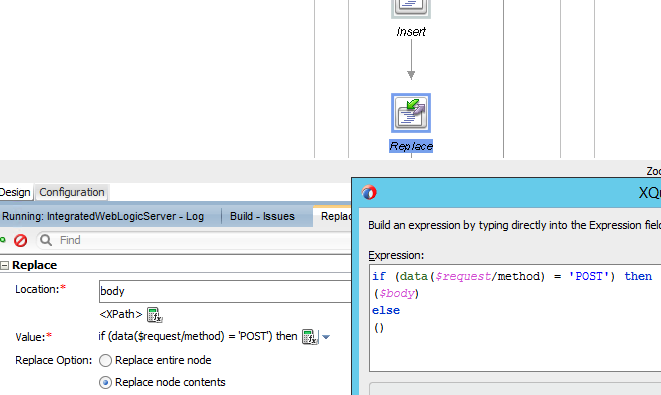Image resolution: width=661 pixels, height=395 pixels.
Task: Switch to the Design tab
Action: pos(15,192)
